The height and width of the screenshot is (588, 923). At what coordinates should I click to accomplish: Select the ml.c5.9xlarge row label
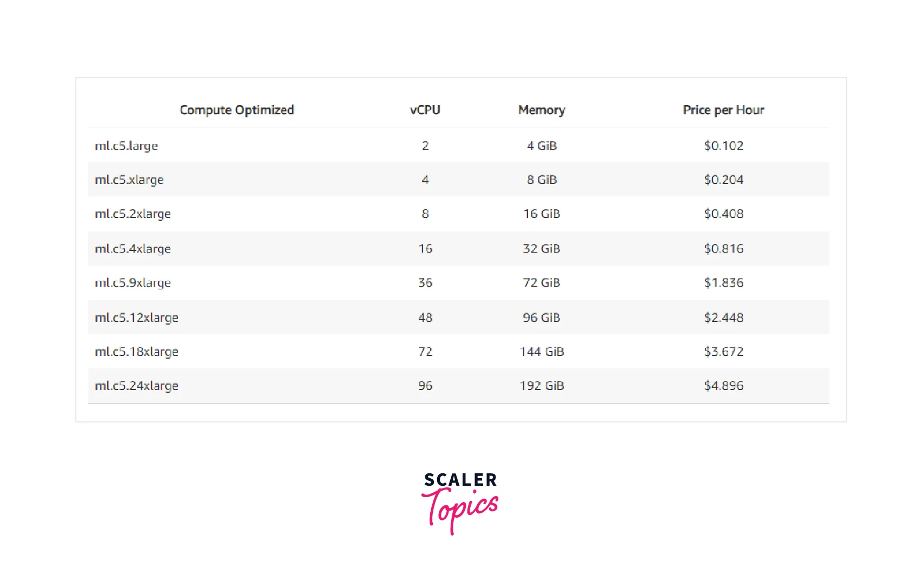[x=133, y=283]
